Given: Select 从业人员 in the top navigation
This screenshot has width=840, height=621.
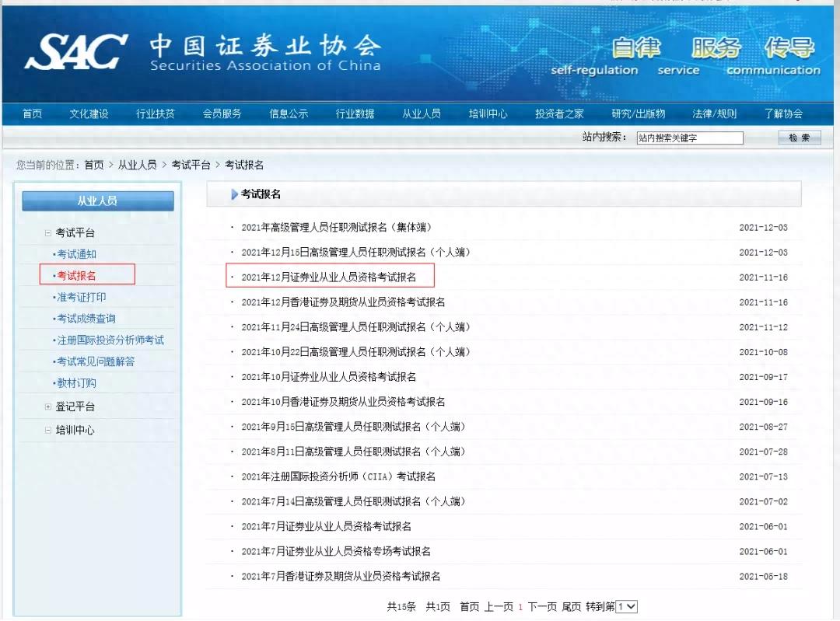Looking at the screenshot, I should click(422, 112).
